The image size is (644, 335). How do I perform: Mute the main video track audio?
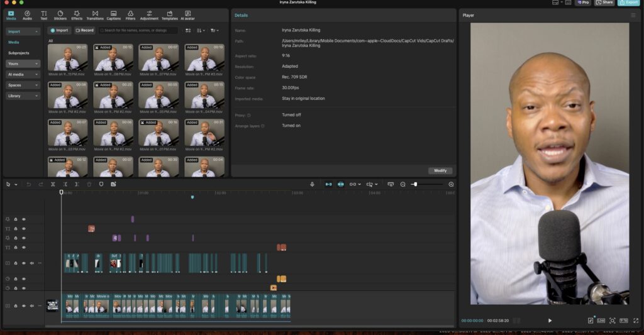click(31, 306)
